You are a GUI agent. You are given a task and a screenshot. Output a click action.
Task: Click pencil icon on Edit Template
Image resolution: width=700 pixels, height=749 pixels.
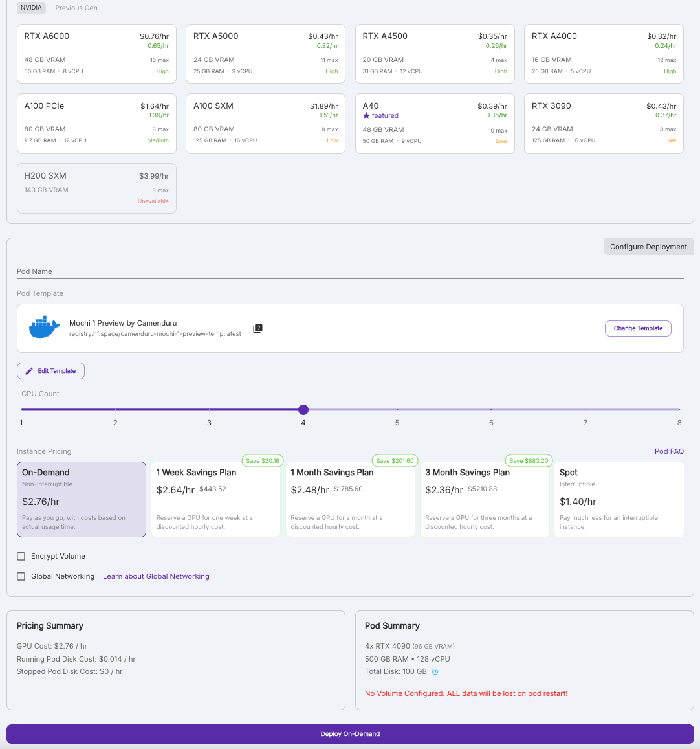coord(29,371)
